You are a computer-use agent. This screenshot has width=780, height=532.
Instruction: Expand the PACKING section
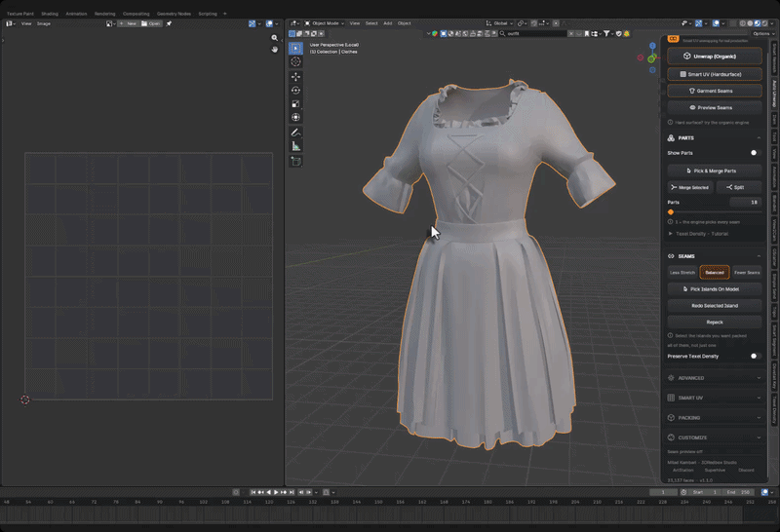click(x=715, y=418)
